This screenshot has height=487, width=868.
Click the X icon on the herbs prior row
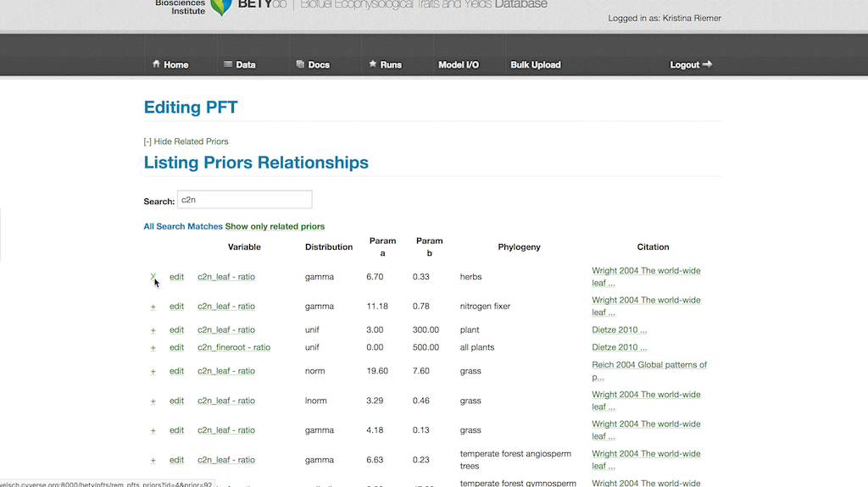153,277
